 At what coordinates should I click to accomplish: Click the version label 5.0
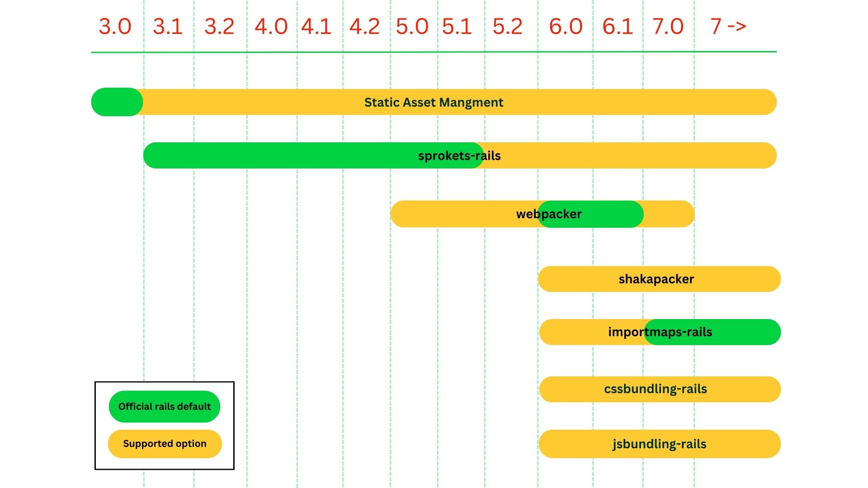(413, 26)
